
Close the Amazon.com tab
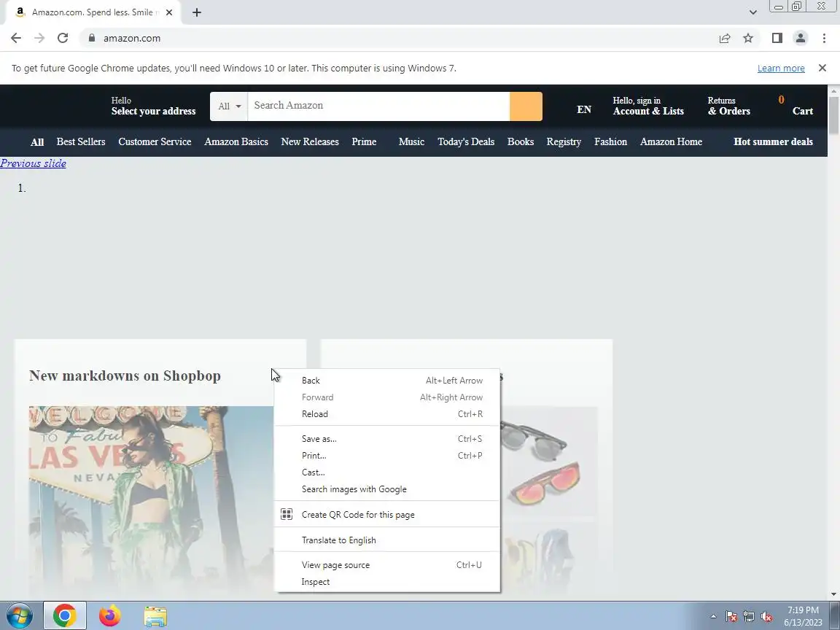pyautogui.click(x=168, y=12)
